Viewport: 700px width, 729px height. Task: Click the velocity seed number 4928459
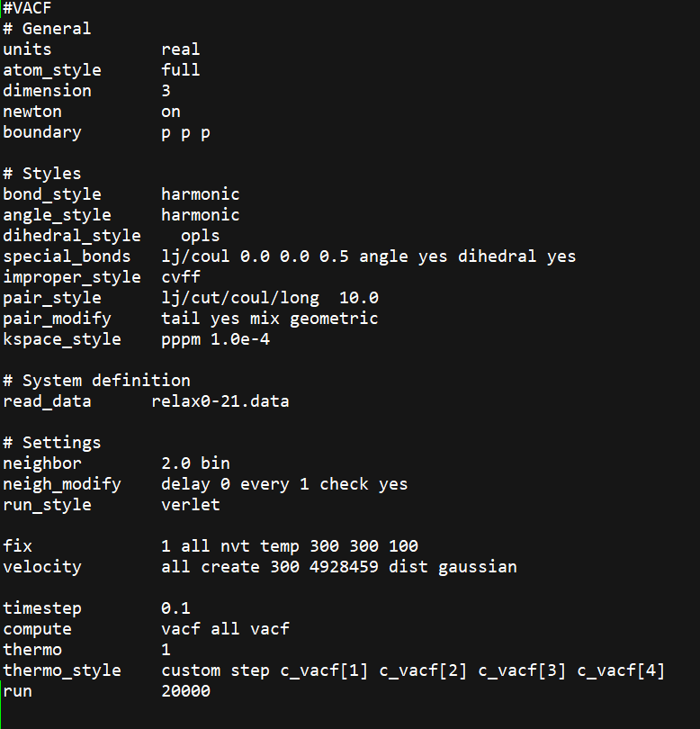tap(344, 567)
